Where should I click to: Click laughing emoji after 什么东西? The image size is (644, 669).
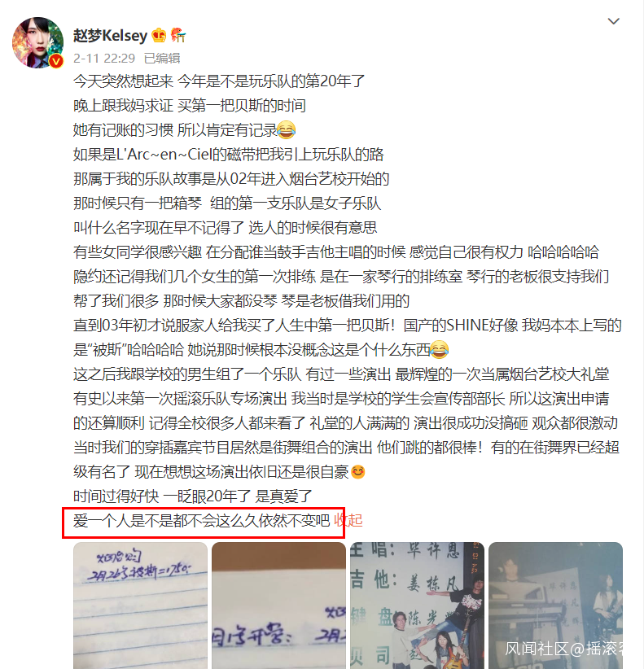click(439, 350)
